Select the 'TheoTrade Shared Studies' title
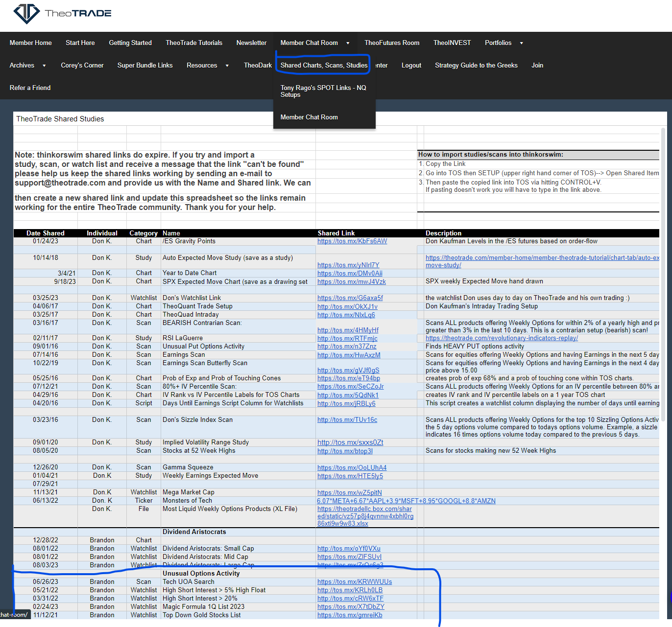 tap(60, 119)
